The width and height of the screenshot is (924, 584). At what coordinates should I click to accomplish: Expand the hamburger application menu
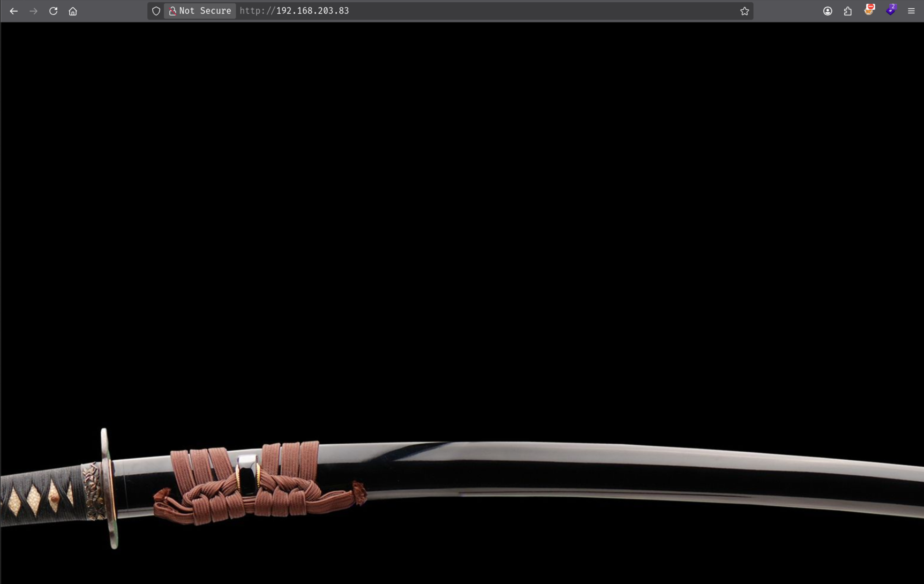(911, 11)
